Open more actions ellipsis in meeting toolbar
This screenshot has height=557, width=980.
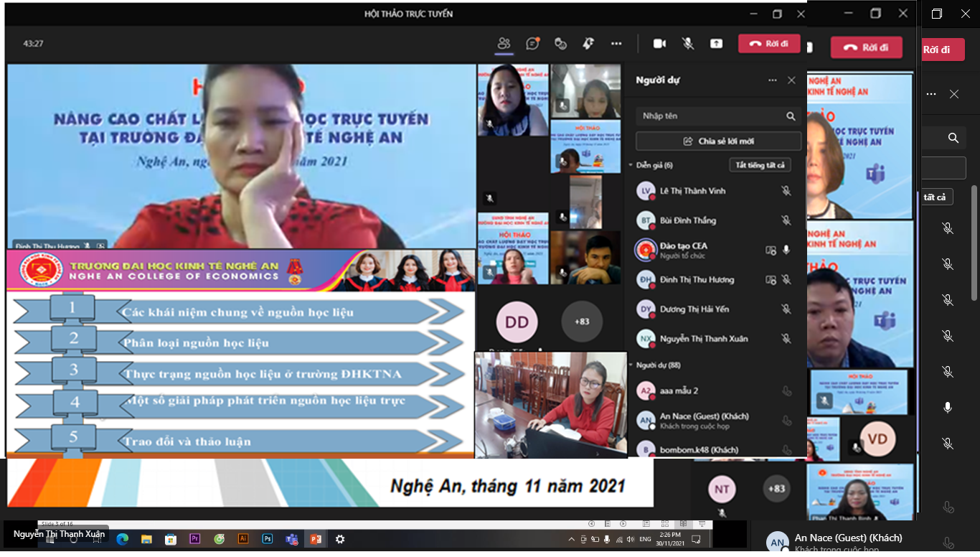click(x=616, y=44)
